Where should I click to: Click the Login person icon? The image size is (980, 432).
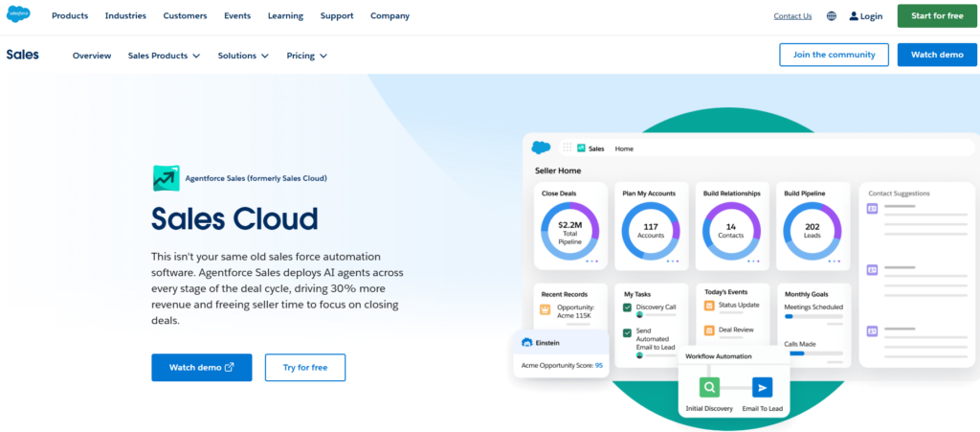pyautogui.click(x=854, y=16)
